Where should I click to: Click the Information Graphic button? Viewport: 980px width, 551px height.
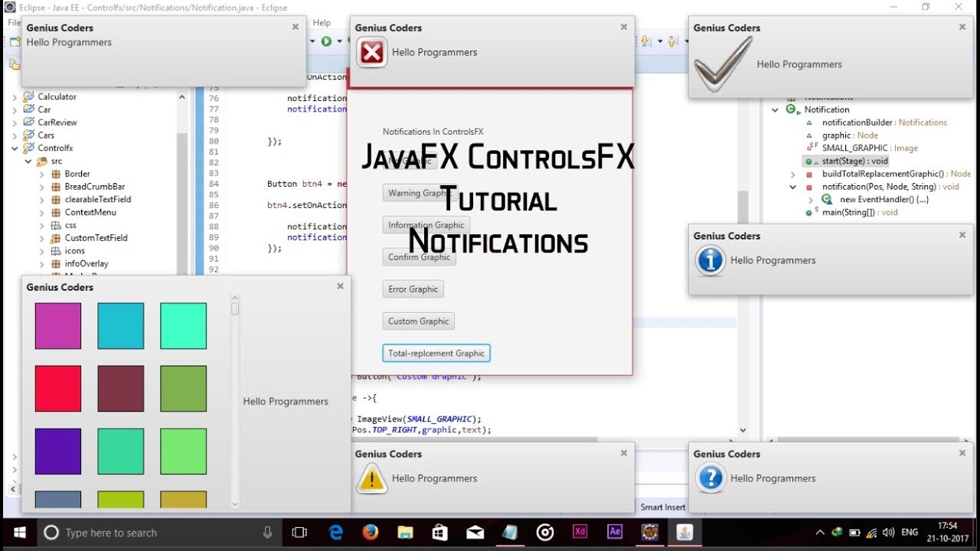[426, 225]
